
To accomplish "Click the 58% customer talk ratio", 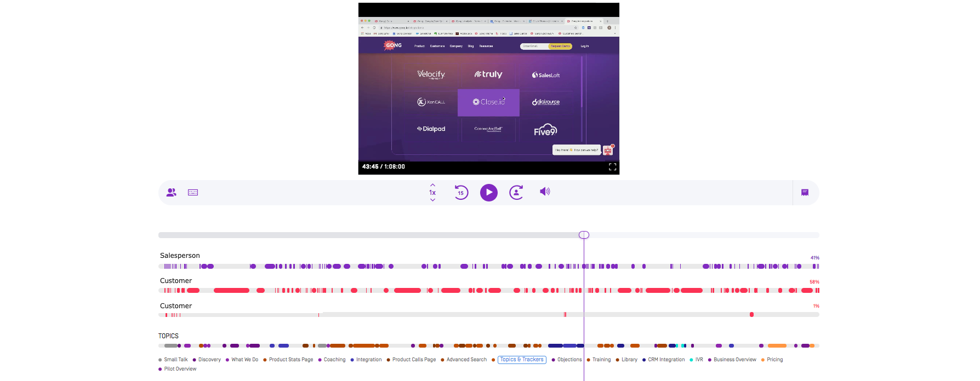I will (814, 282).
